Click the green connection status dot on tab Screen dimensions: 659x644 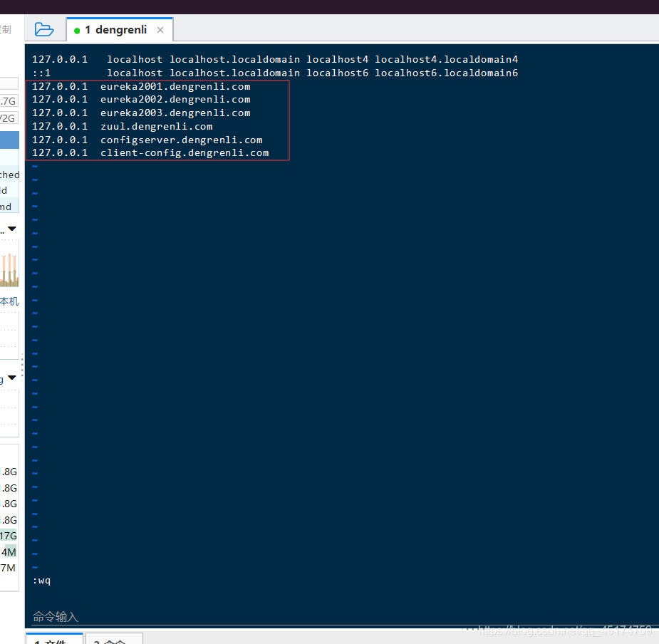77,31
